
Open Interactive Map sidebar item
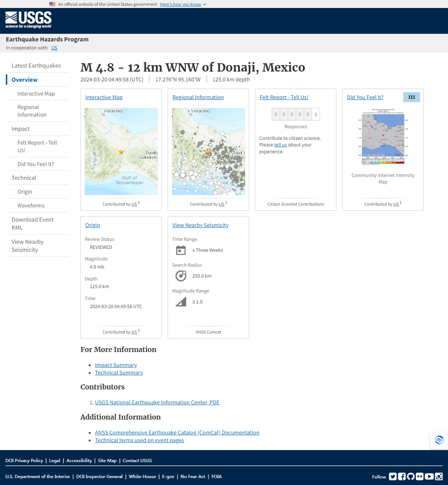click(x=37, y=94)
